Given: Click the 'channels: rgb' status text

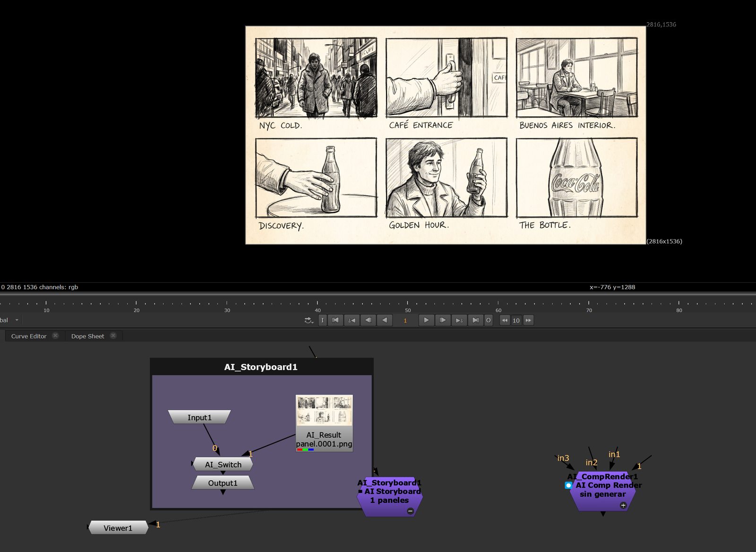Looking at the screenshot, I should (x=59, y=287).
